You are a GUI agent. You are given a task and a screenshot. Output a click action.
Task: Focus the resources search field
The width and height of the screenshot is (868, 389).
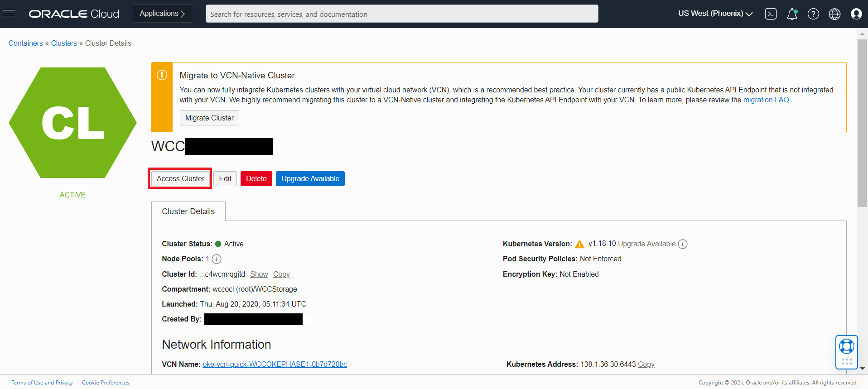tap(402, 14)
